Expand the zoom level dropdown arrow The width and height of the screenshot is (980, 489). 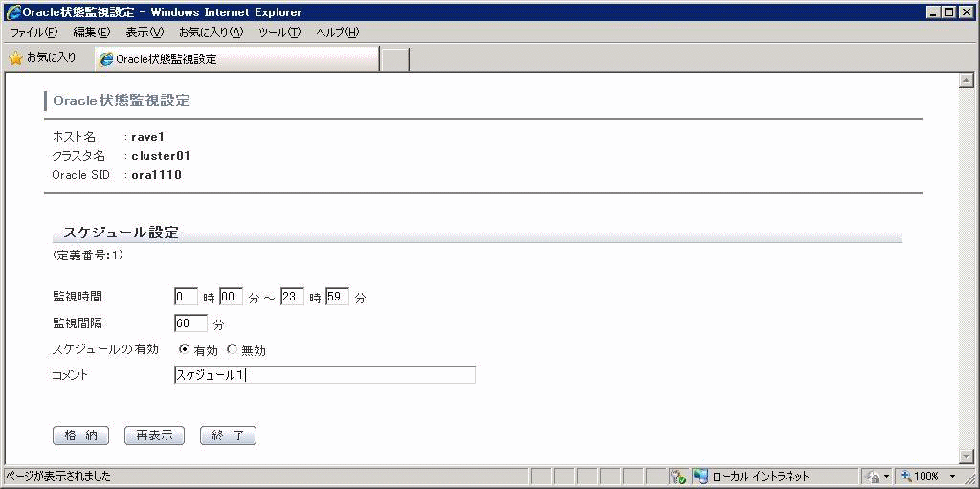(x=952, y=477)
